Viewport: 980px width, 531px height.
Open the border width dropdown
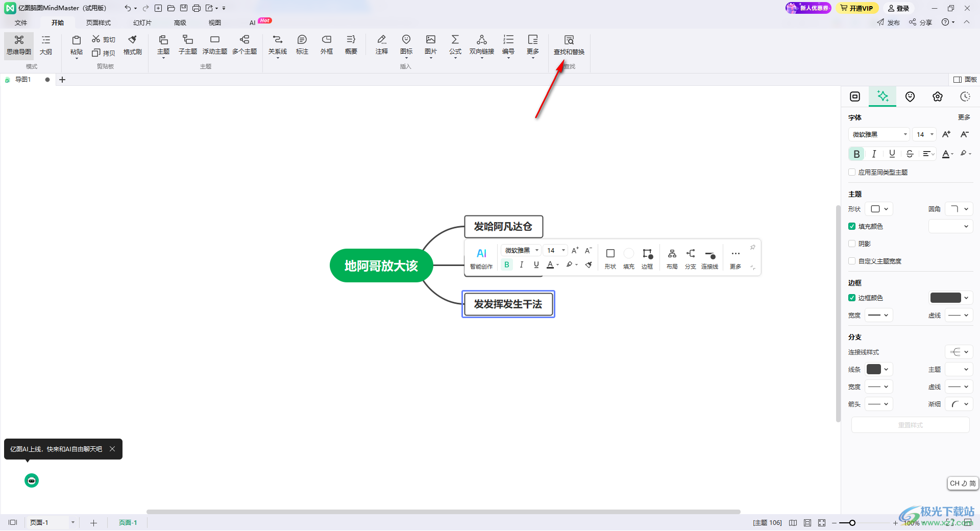(879, 315)
